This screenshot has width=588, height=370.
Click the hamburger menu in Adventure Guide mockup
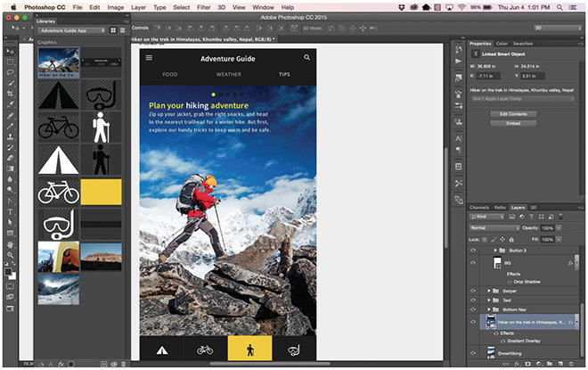(x=149, y=57)
